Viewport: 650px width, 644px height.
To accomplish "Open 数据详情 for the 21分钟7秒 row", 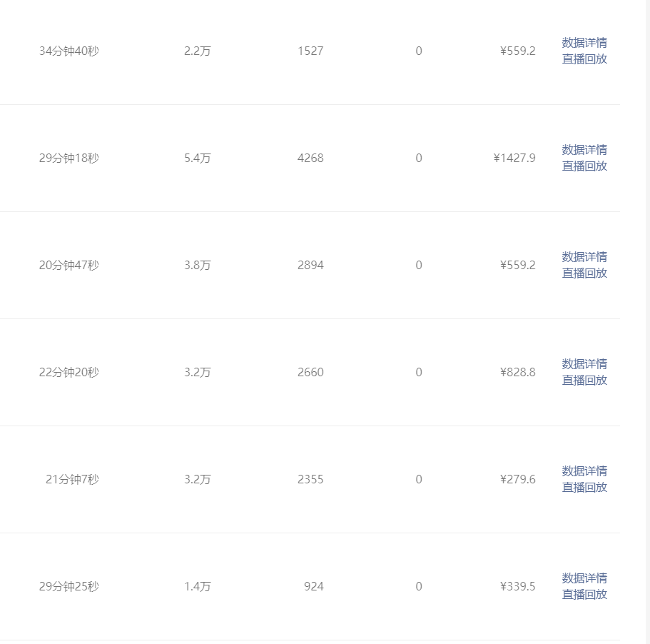I will pyautogui.click(x=584, y=471).
